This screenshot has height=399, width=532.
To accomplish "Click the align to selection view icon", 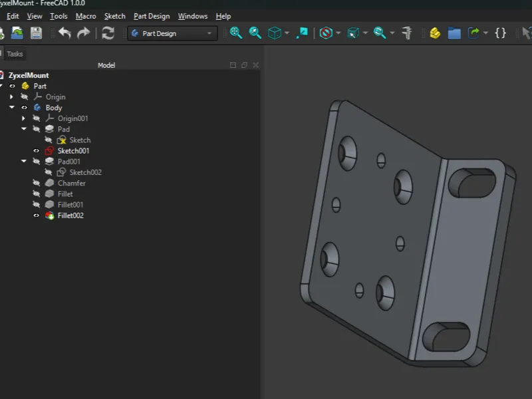I will point(302,33).
